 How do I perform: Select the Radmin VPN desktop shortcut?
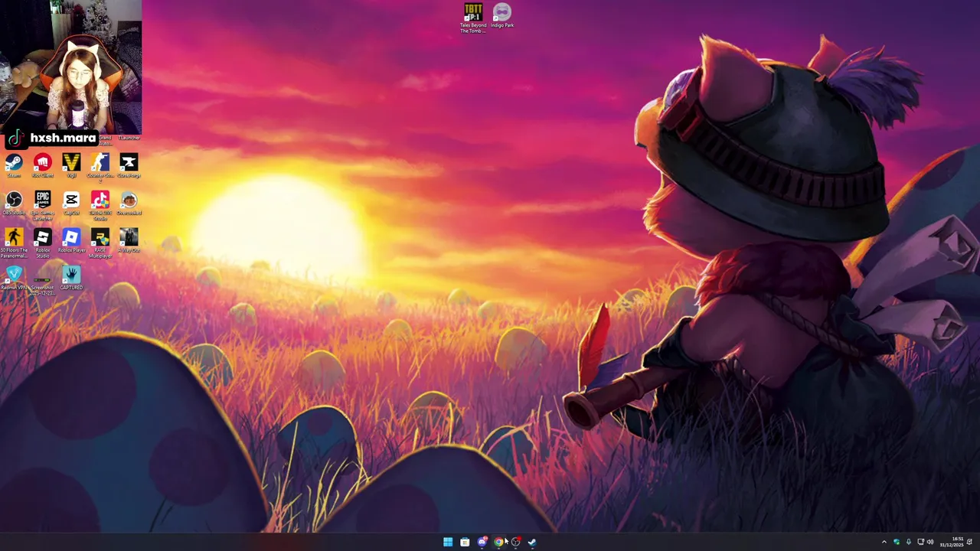click(x=14, y=278)
